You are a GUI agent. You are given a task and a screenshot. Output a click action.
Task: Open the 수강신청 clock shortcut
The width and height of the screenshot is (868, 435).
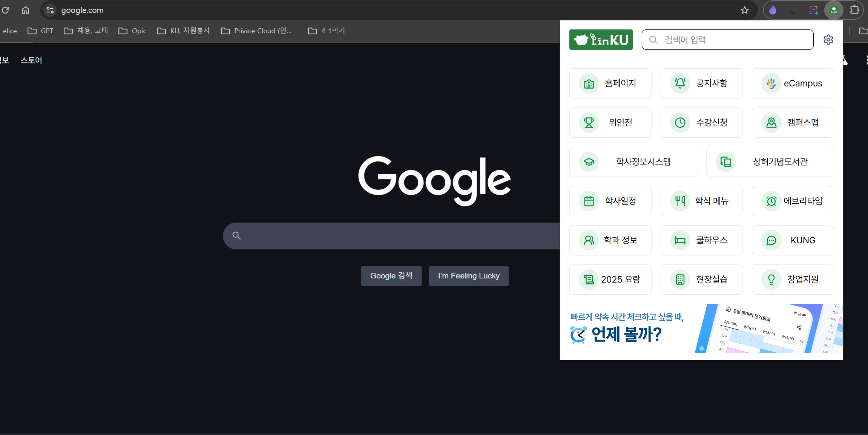coord(701,123)
